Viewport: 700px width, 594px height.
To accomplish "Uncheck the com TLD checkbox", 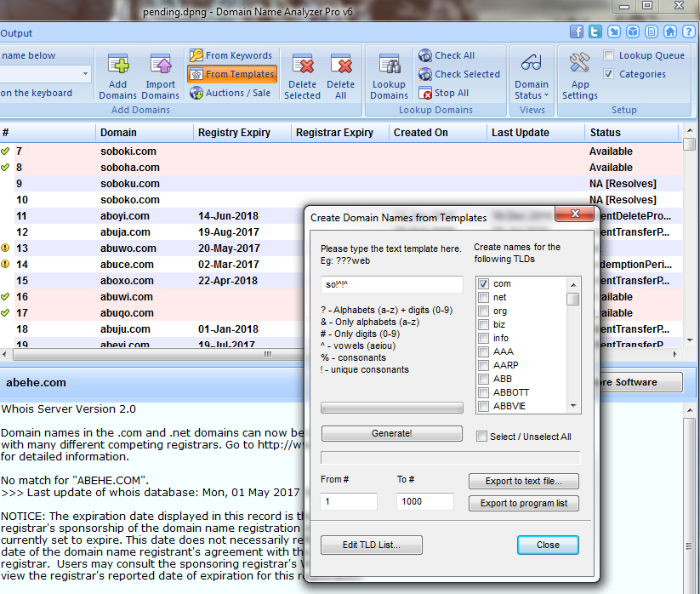I will (x=483, y=283).
